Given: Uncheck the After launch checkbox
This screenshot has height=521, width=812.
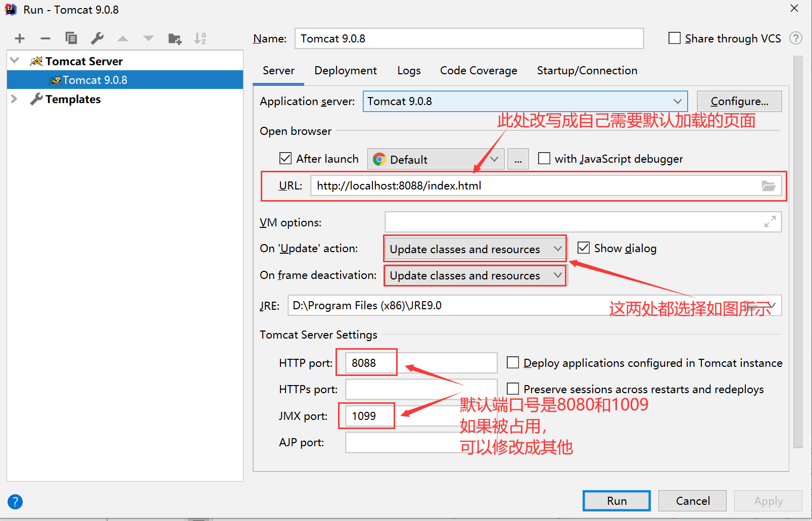Looking at the screenshot, I should 285,159.
